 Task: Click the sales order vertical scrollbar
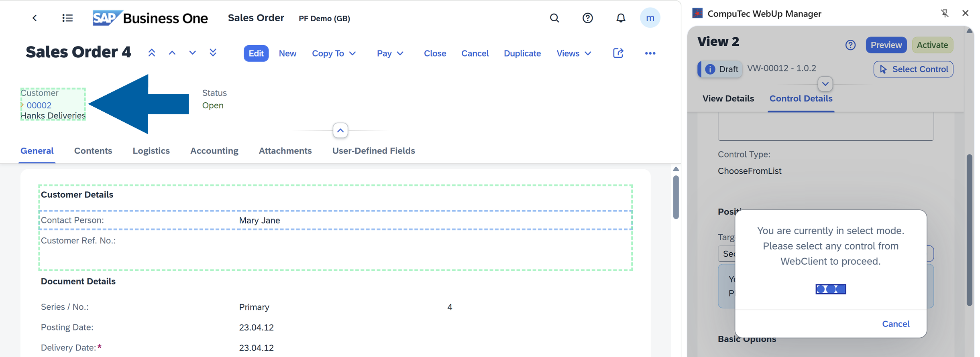point(676,197)
